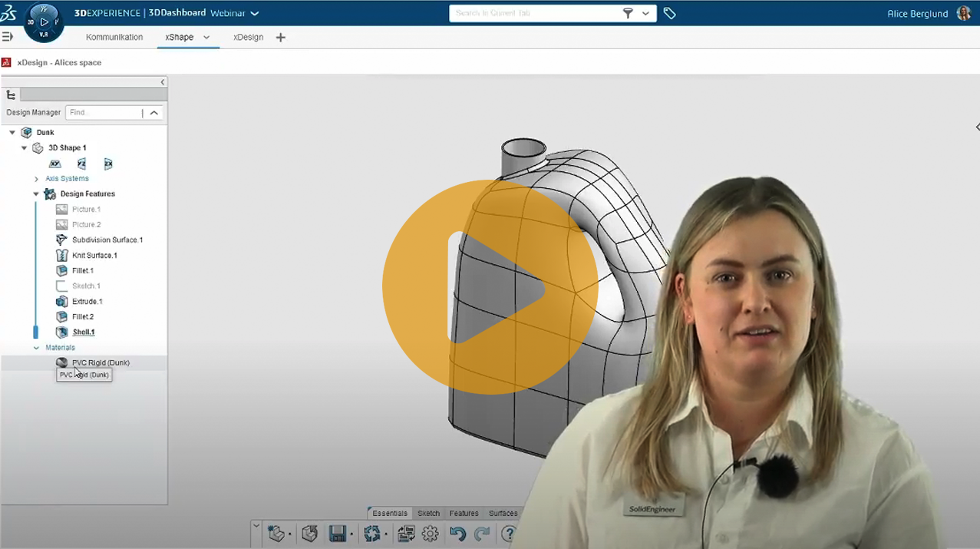Open the Sketch toolbar tab
Viewport: 980px width, 549px height.
coord(428,513)
